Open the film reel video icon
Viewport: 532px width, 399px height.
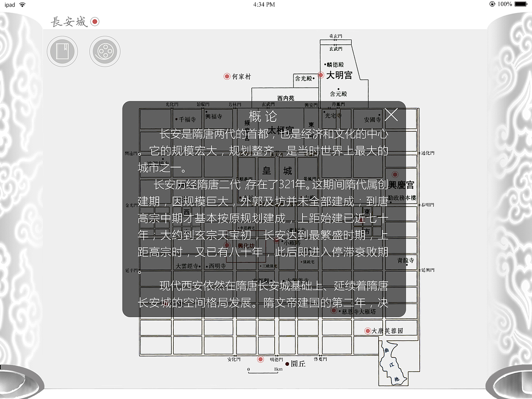[x=105, y=52]
